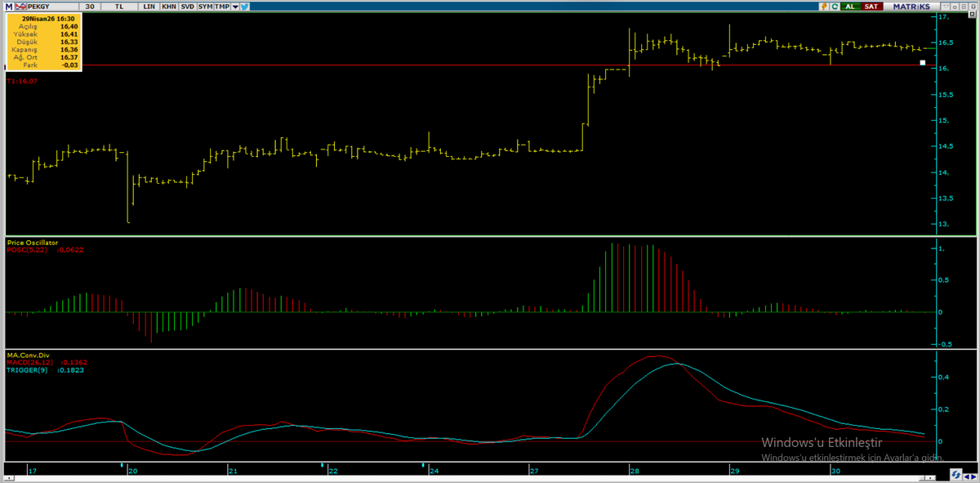
Task: Click the Kapanış 16,36 row
Action: [x=44, y=50]
